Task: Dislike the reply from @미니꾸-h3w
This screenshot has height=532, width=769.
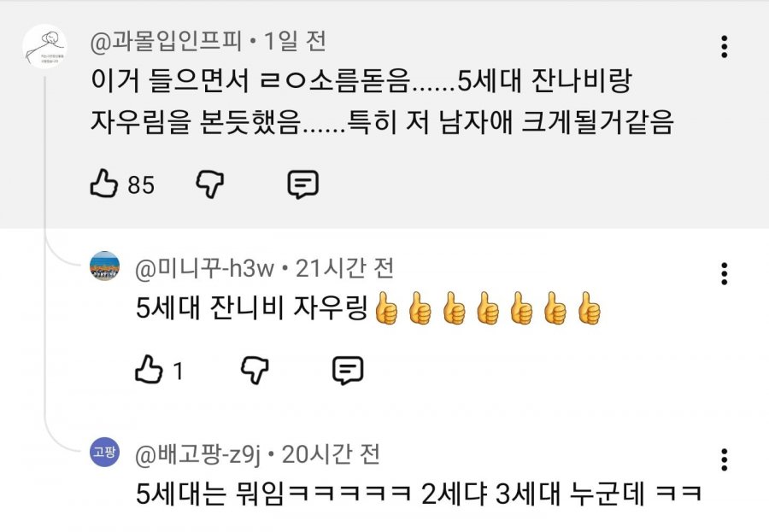Action: tap(255, 370)
